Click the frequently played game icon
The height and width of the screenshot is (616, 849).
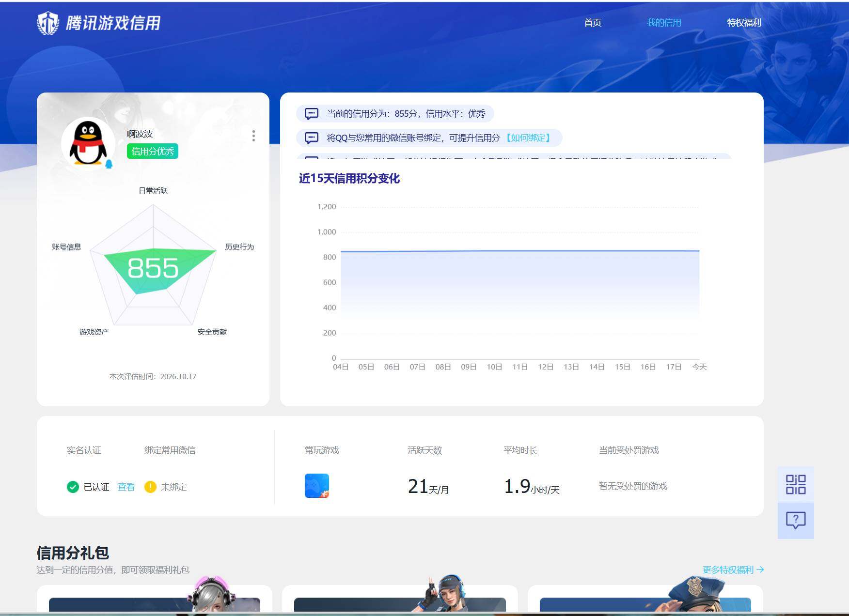tap(317, 486)
